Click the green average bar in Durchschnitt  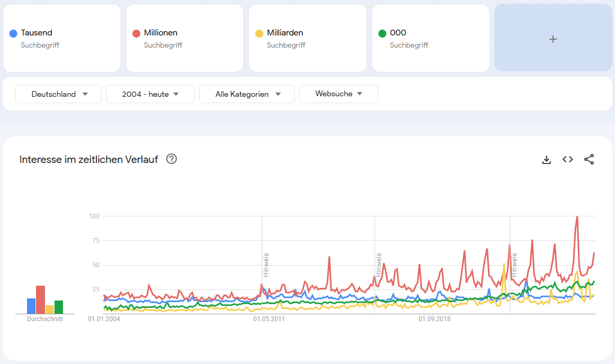(x=59, y=307)
